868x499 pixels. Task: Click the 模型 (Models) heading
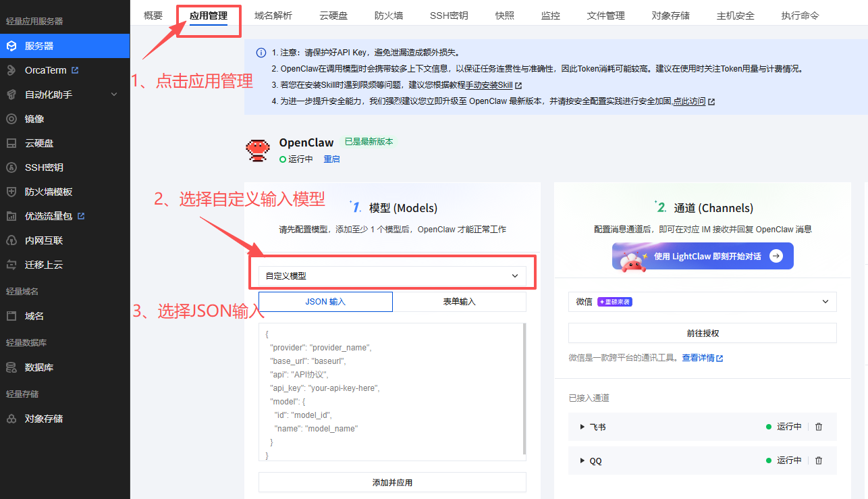(403, 208)
